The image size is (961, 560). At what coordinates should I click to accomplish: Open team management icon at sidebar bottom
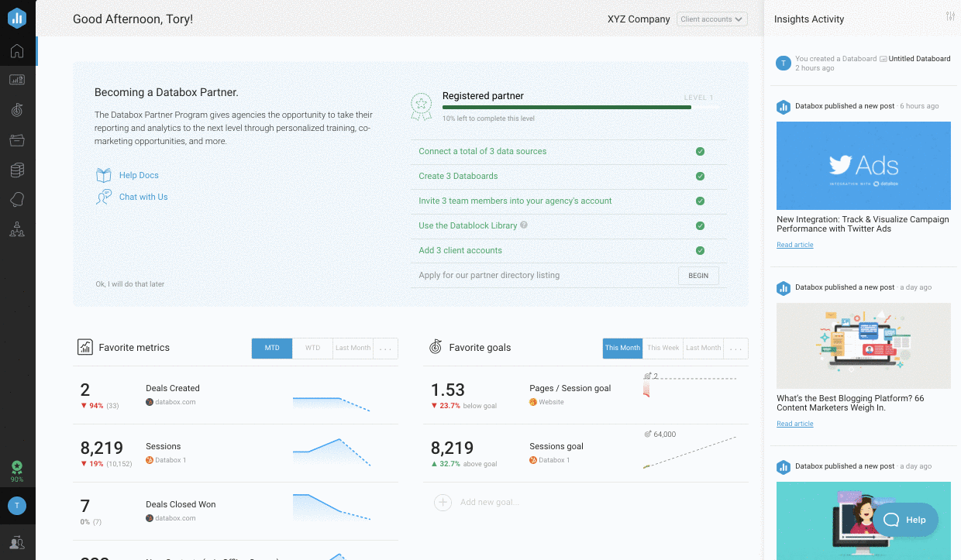click(17, 543)
